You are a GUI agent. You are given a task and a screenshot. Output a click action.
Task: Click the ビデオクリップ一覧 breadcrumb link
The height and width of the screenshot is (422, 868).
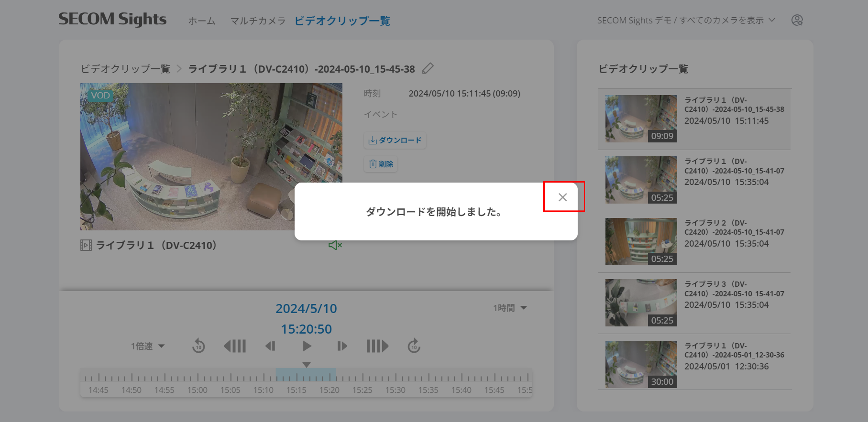click(125, 69)
